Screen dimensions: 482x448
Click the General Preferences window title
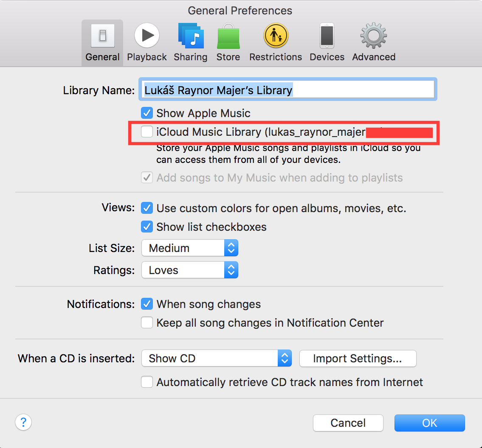[240, 11]
